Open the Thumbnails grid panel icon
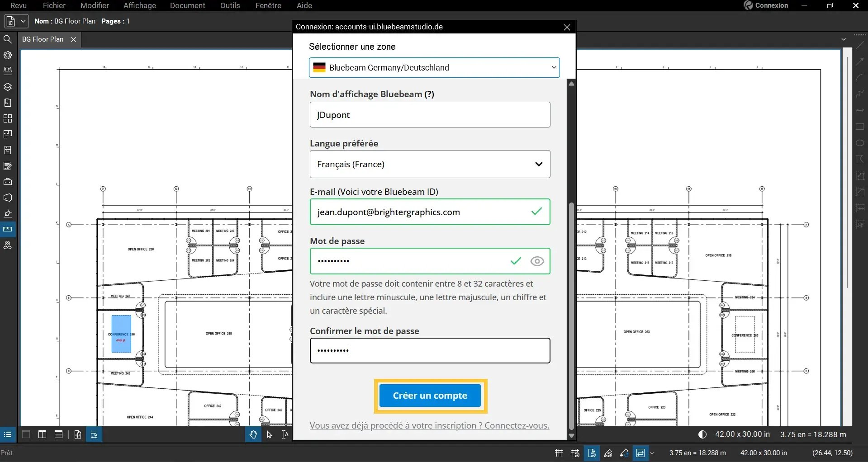868x462 pixels. point(8,118)
